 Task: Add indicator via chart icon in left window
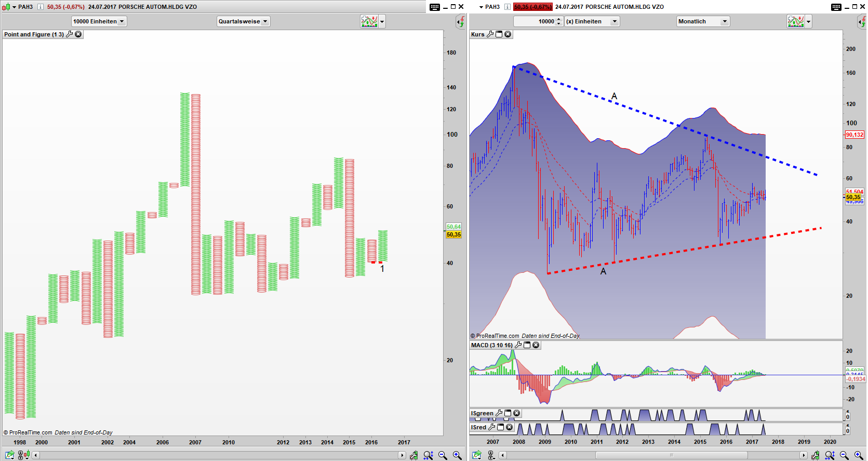369,21
